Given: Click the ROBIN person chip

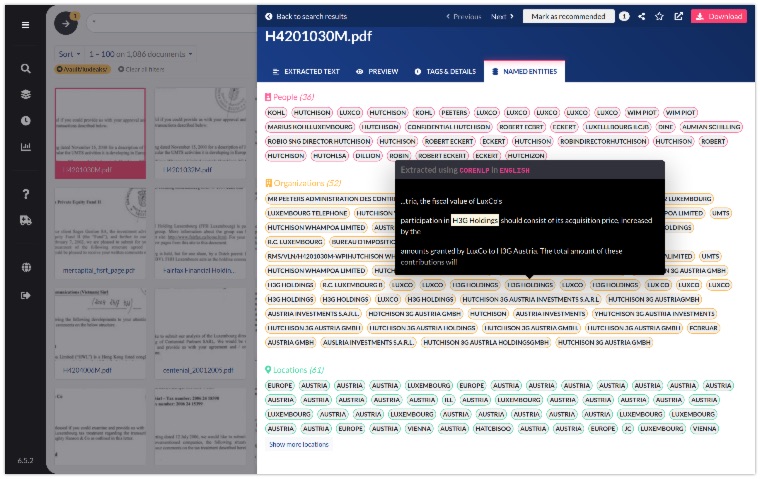Looking at the screenshot, I should 399,156.
